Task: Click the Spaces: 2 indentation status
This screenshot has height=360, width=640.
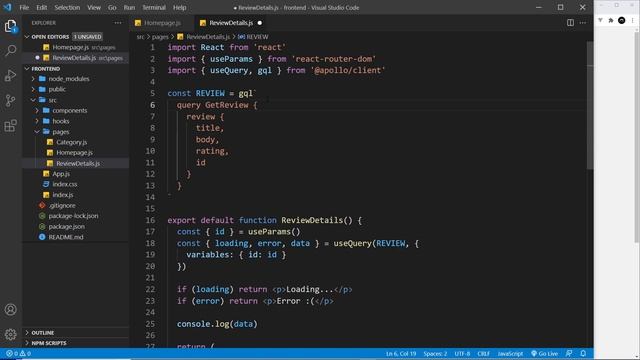Action: 435,353
